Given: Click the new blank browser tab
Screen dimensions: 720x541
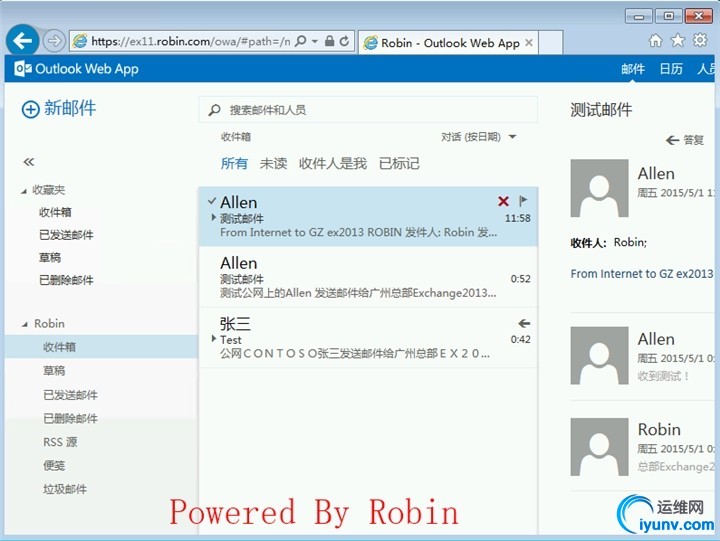Looking at the screenshot, I should [550, 42].
